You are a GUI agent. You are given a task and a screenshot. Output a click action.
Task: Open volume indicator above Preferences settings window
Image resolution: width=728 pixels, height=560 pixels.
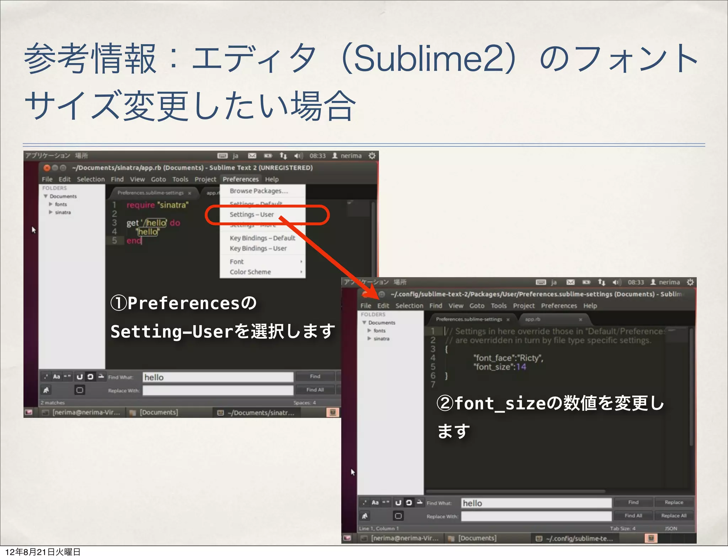(617, 282)
